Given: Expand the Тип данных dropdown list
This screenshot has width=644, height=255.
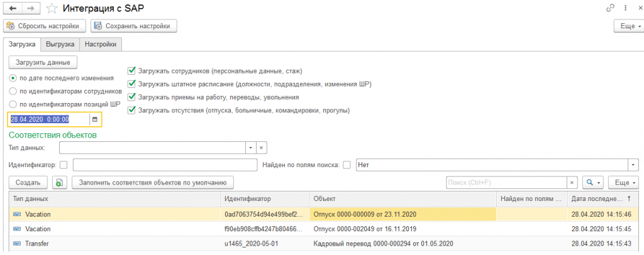Looking at the screenshot, I should tap(250, 148).
